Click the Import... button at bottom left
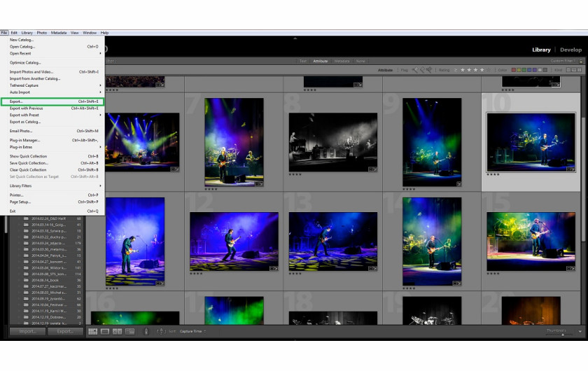 click(x=28, y=331)
